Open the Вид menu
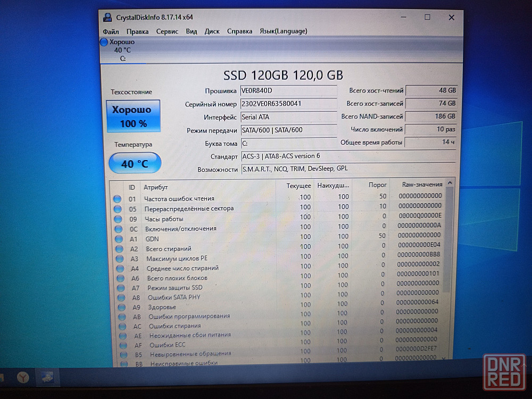 click(192, 31)
